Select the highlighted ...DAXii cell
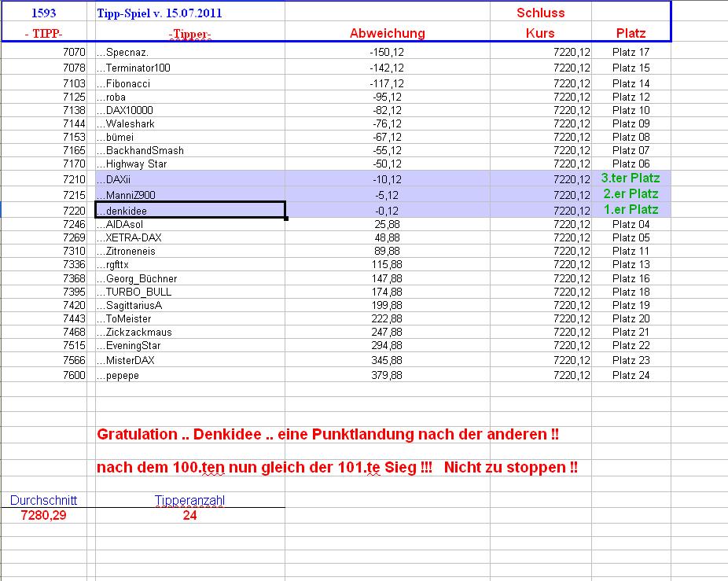Screen dimensions: 728x581 [190, 178]
